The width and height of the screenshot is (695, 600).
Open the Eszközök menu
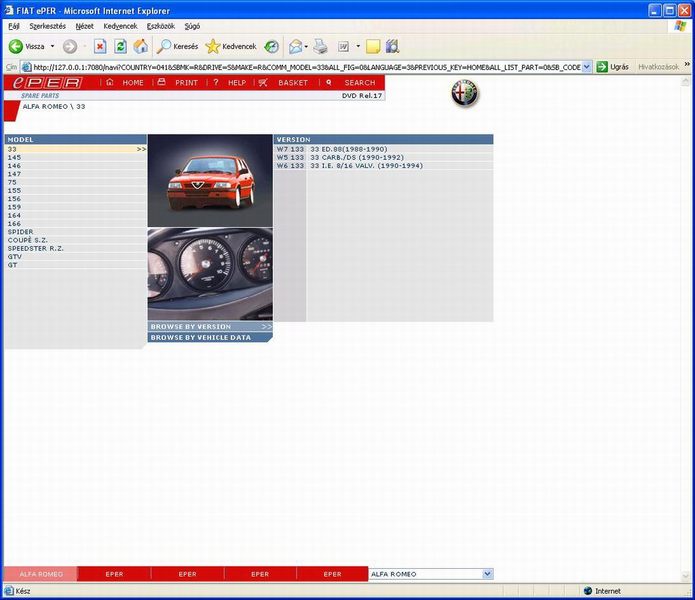point(160,26)
